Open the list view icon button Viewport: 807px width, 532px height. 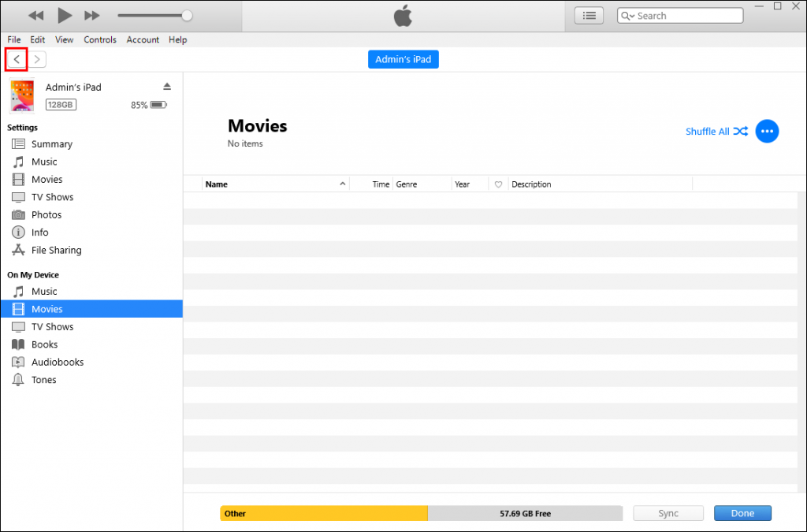[x=589, y=16]
